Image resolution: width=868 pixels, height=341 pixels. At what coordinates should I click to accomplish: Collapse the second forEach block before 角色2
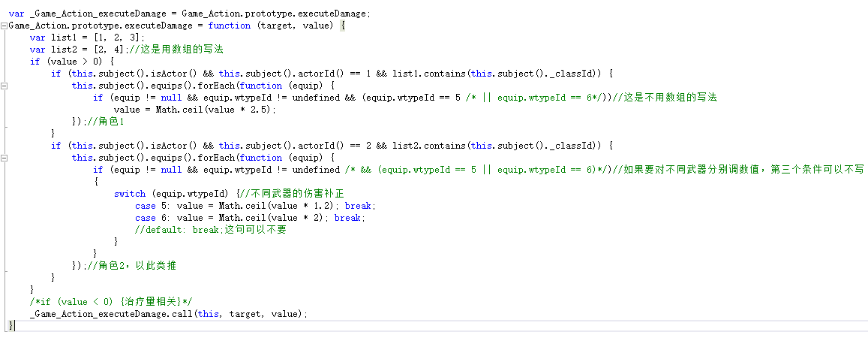(5, 158)
